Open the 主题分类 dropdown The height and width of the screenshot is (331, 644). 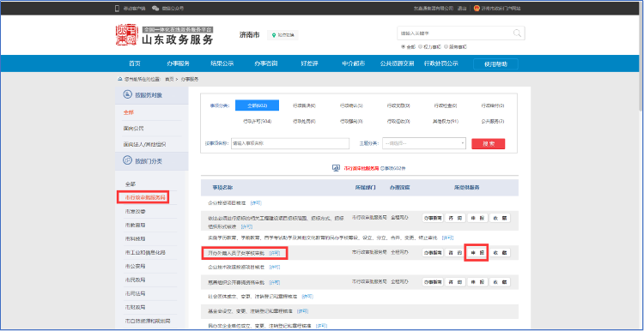424,143
